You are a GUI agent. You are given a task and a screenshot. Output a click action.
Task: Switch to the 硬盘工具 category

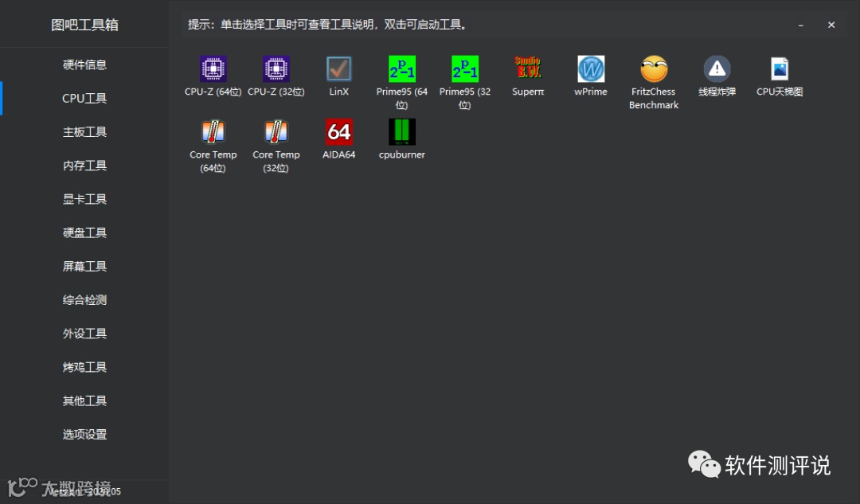84,232
